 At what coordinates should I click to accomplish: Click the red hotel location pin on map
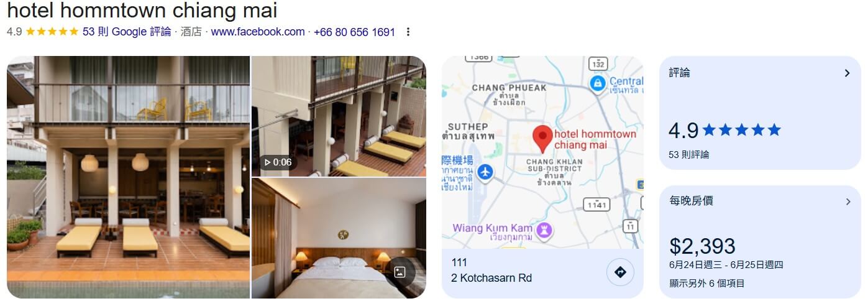pyautogui.click(x=543, y=139)
